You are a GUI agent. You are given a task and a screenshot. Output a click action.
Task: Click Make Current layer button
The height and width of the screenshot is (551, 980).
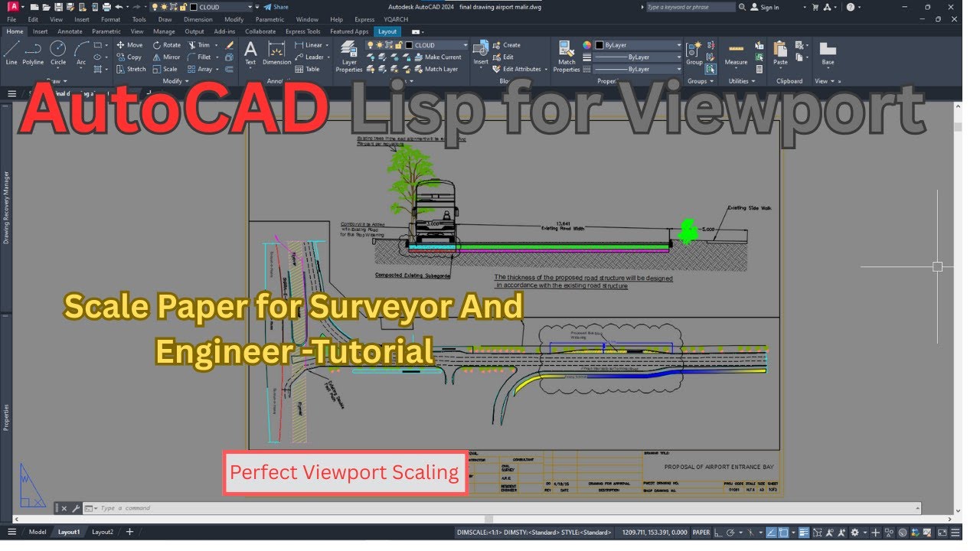click(438, 57)
